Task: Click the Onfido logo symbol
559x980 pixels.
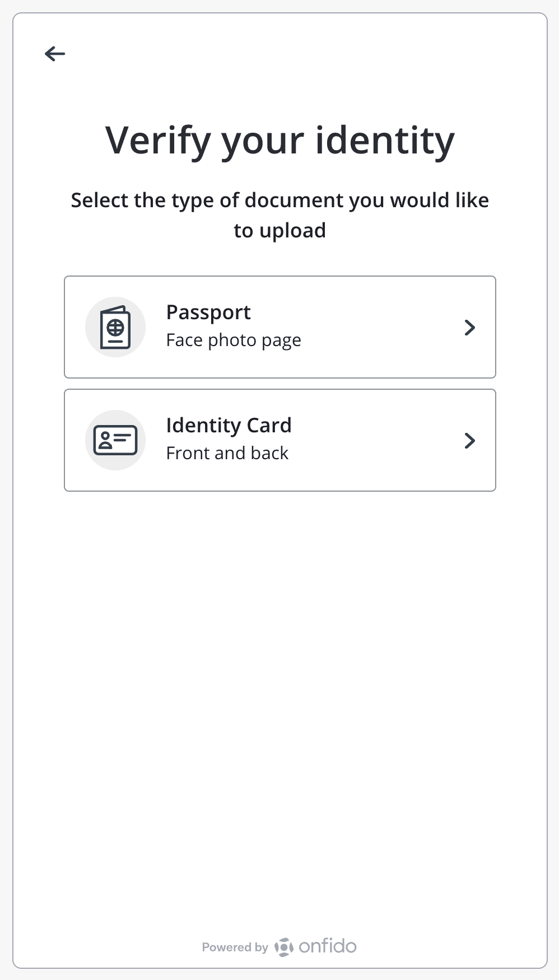Action: (x=284, y=947)
